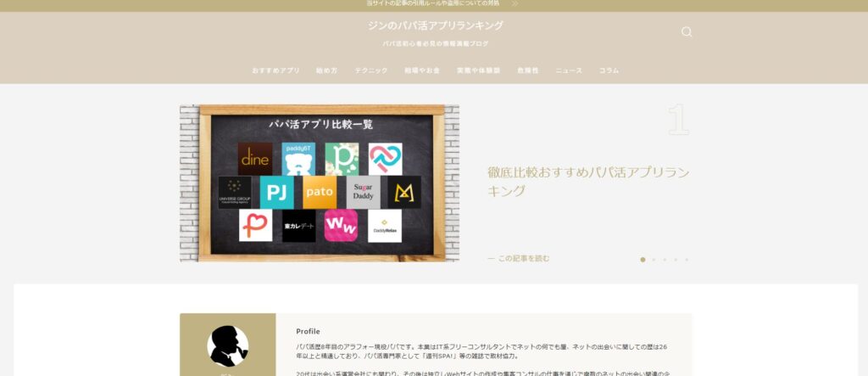This screenshot has height=376, width=868.
Task: Click the orange pato app logo
Action: tap(320, 193)
